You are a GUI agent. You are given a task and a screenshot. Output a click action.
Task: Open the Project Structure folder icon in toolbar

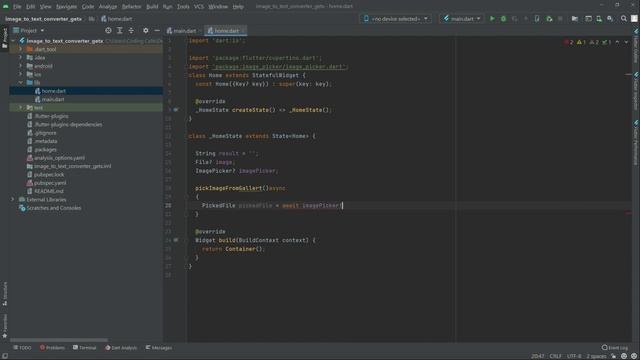(x=575, y=19)
